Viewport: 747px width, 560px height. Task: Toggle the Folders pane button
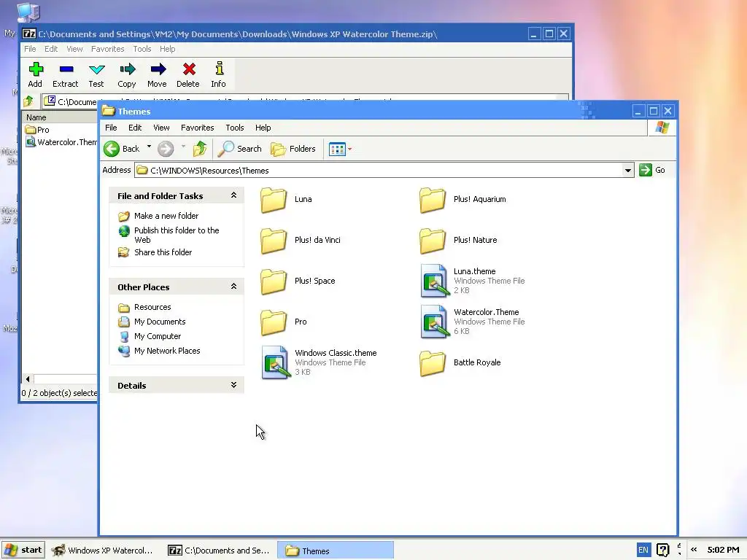click(293, 149)
